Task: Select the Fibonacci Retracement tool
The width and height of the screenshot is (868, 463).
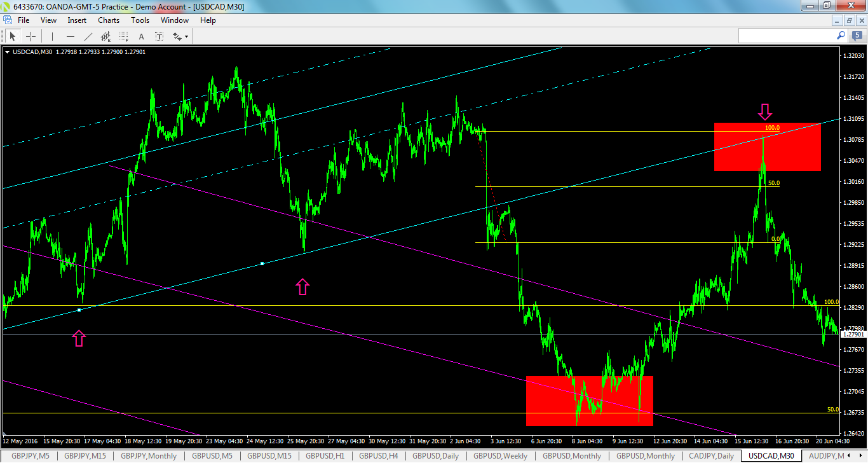Action: (123, 36)
